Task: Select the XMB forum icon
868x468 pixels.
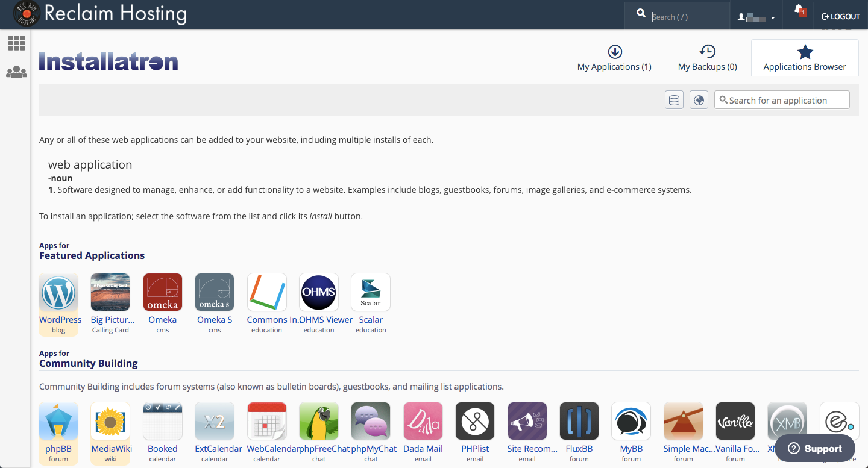Action: 787,422
